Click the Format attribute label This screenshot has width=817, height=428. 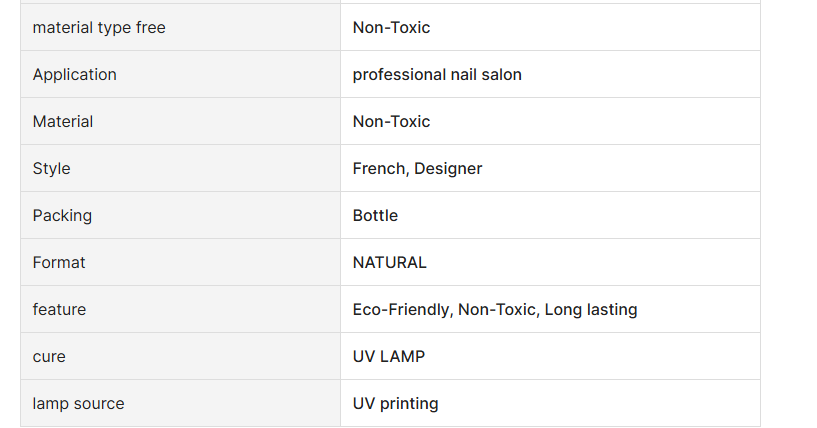[58, 262]
